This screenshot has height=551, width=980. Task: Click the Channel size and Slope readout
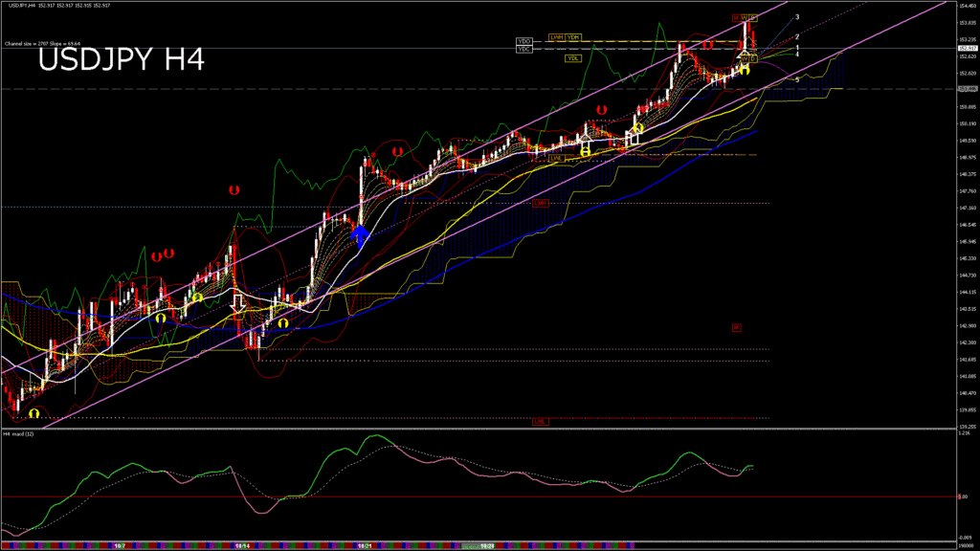42,44
